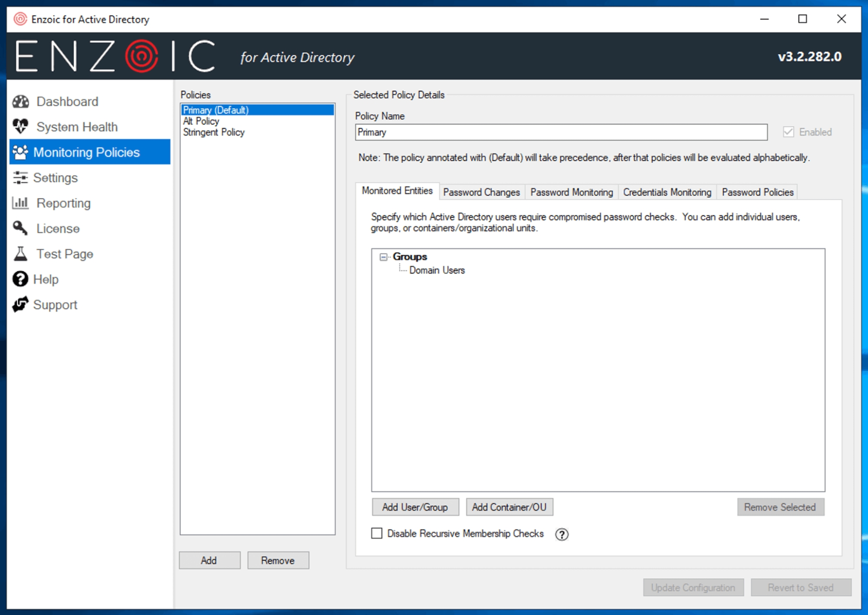The height and width of the screenshot is (615, 868).
Task: Click help icon beside Recursive Membership Checks
Action: point(562,534)
